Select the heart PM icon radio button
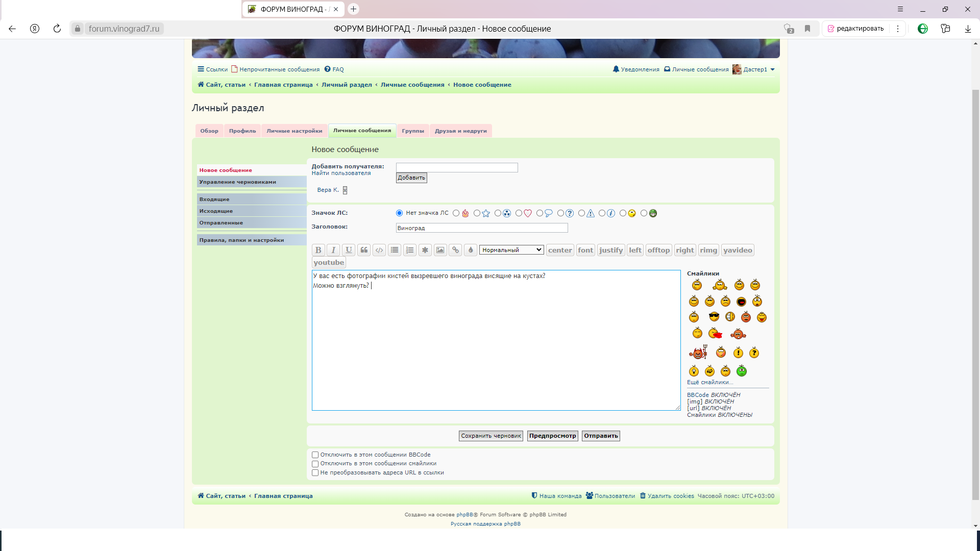The width and height of the screenshot is (980, 551). (519, 213)
